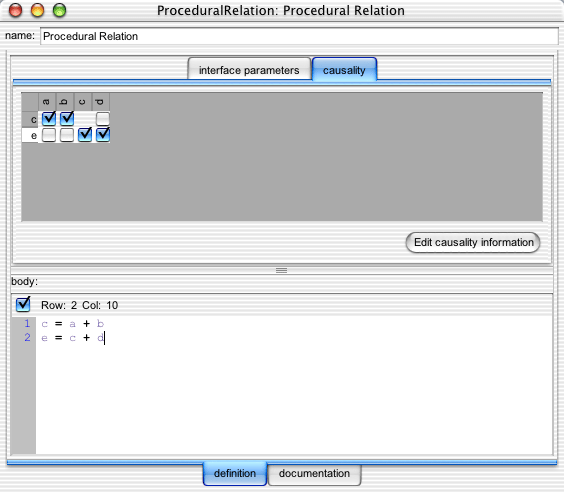Focus the name input field
Screen dimensions: 564x492
299,36
